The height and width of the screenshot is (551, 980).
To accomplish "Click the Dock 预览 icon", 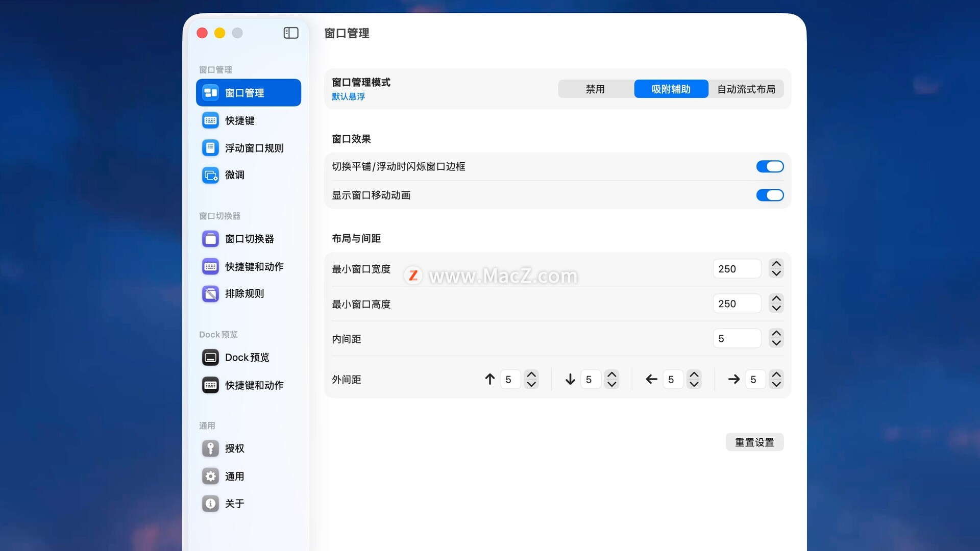I will [210, 358].
